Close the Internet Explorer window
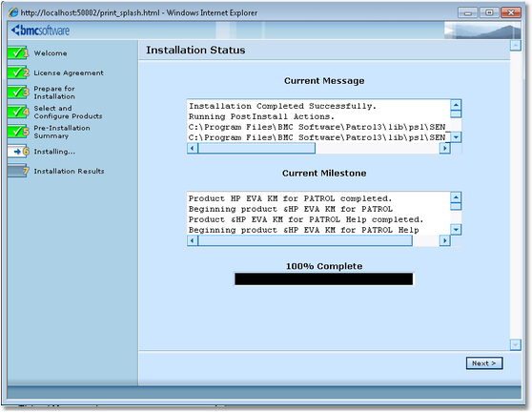The width and height of the screenshot is (532, 413). coord(511,13)
